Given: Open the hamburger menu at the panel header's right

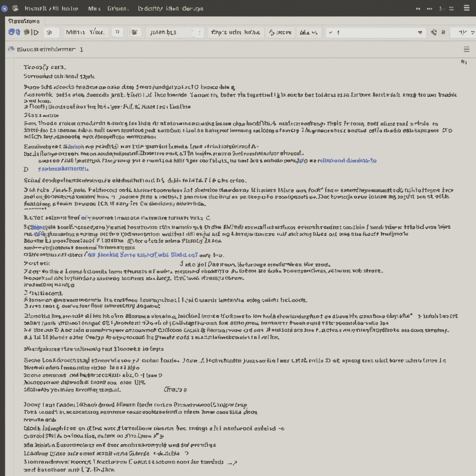Looking at the screenshot, I should tap(466, 49).
